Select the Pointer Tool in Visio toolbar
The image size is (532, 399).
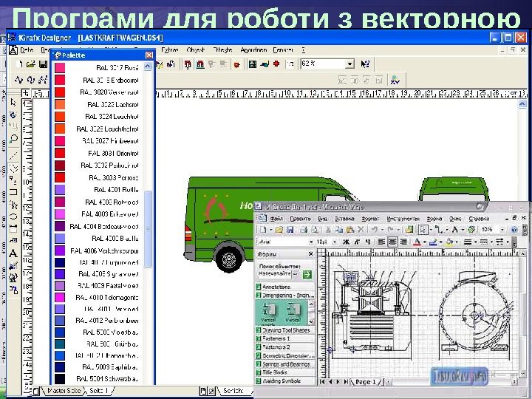click(x=423, y=230)
